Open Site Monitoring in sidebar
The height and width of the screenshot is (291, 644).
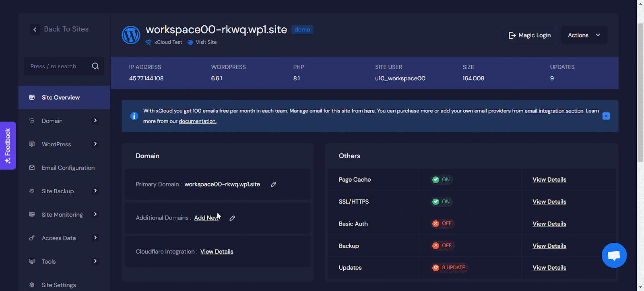pyautogui.click(x=64, y=215)
